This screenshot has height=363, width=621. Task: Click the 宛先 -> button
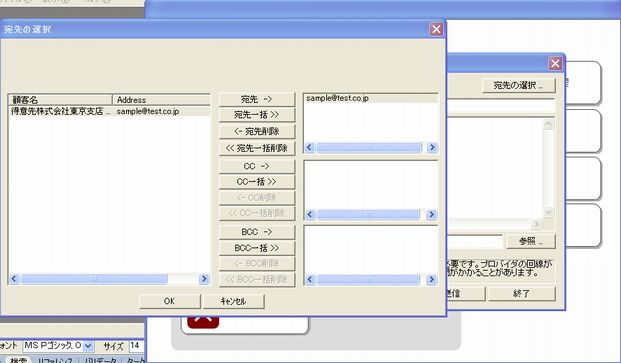point(257,99)
